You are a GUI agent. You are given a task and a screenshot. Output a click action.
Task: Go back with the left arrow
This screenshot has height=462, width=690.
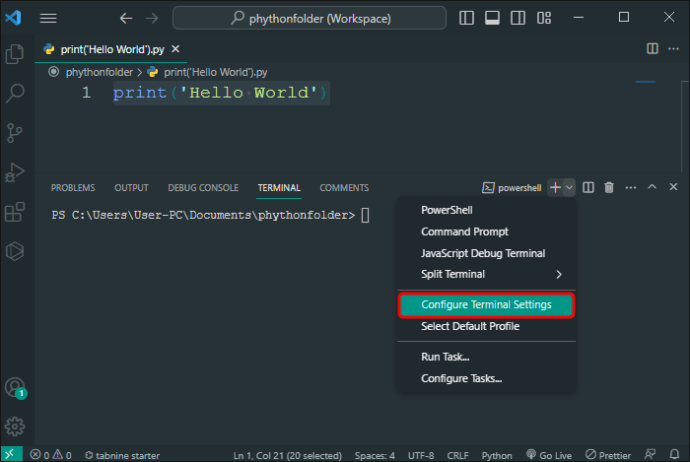click(x=126, y=18)
